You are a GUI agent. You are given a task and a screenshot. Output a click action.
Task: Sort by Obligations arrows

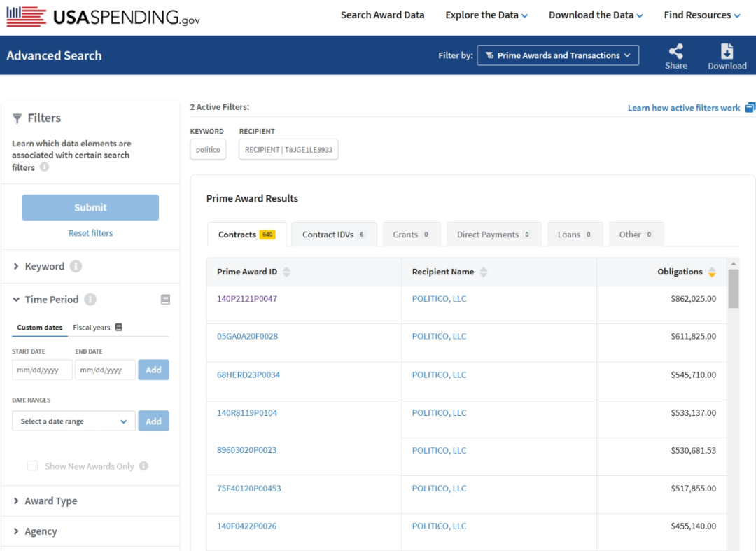coord(712,272)
